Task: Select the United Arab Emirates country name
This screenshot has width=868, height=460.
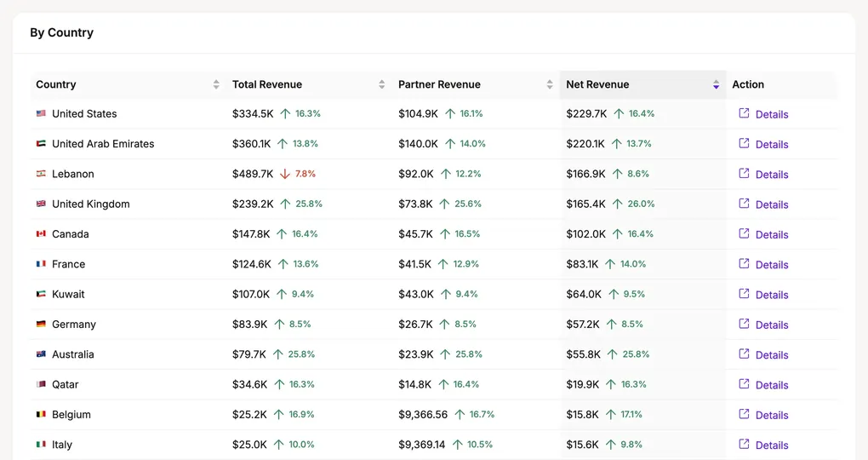Action: pos(103,144)
